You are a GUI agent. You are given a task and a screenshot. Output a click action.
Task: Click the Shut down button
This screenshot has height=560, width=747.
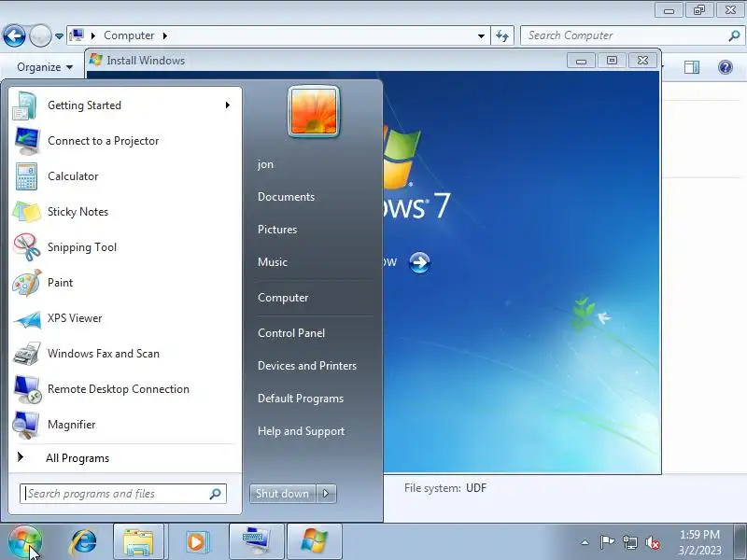pos(283,494)
